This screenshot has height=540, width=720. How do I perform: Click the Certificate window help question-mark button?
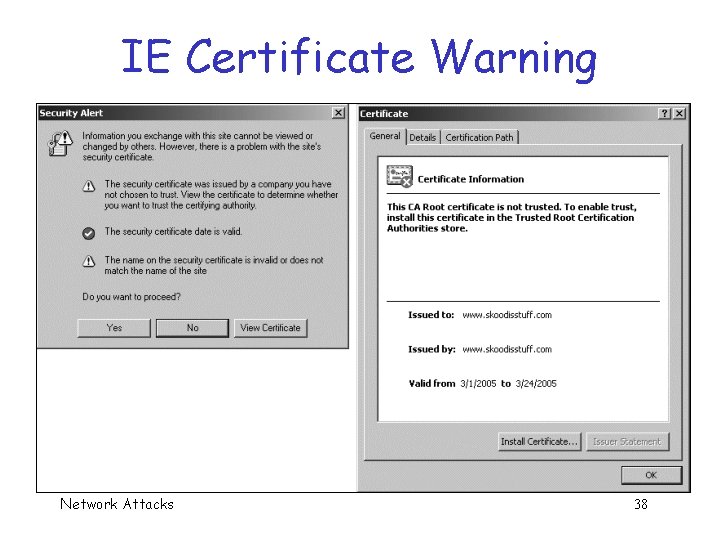pos(664,113)
